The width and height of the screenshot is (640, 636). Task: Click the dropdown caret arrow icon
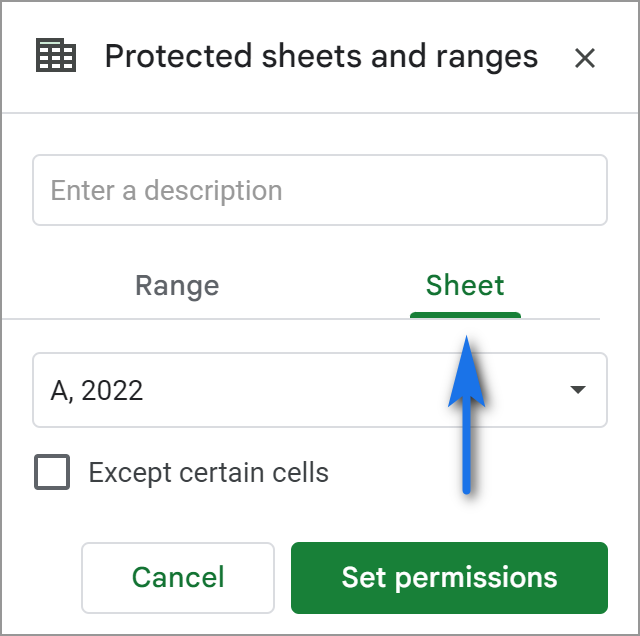[578, 389]
